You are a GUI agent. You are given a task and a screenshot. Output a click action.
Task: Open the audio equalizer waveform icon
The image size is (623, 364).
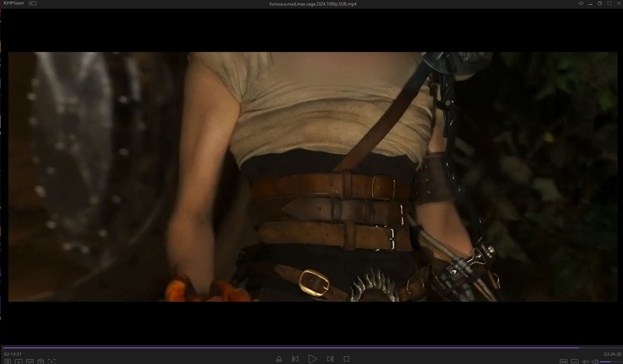point(585,362)
